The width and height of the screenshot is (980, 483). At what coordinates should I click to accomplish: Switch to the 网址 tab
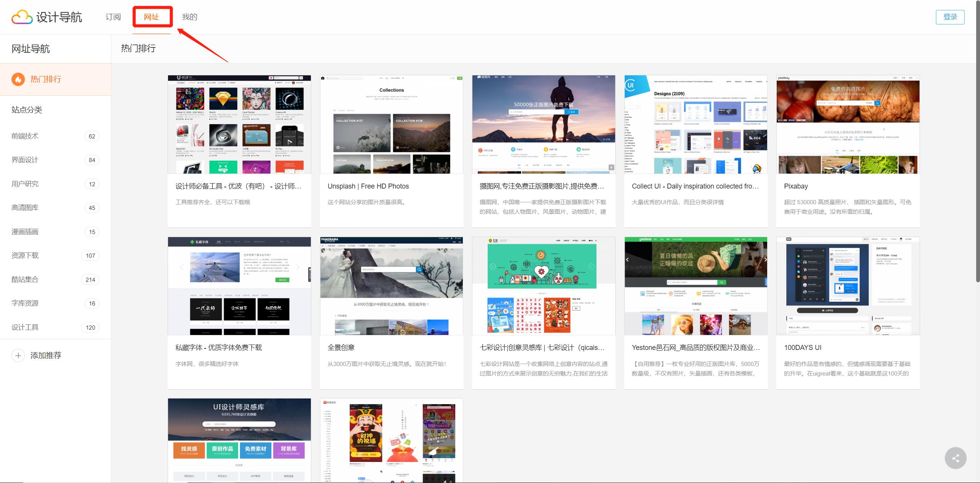click(152, 17)
